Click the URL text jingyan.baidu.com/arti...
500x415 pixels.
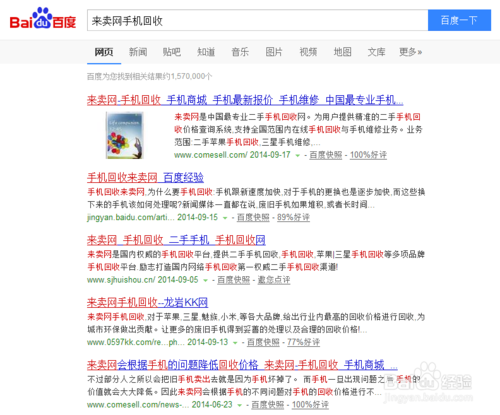pyautogui.click(x=130, y=217)
